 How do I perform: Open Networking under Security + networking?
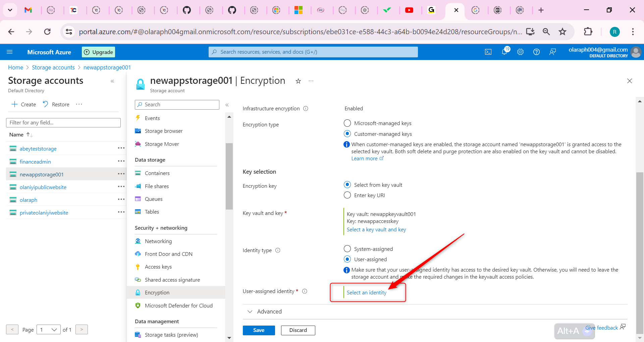[x=158, y=241]
